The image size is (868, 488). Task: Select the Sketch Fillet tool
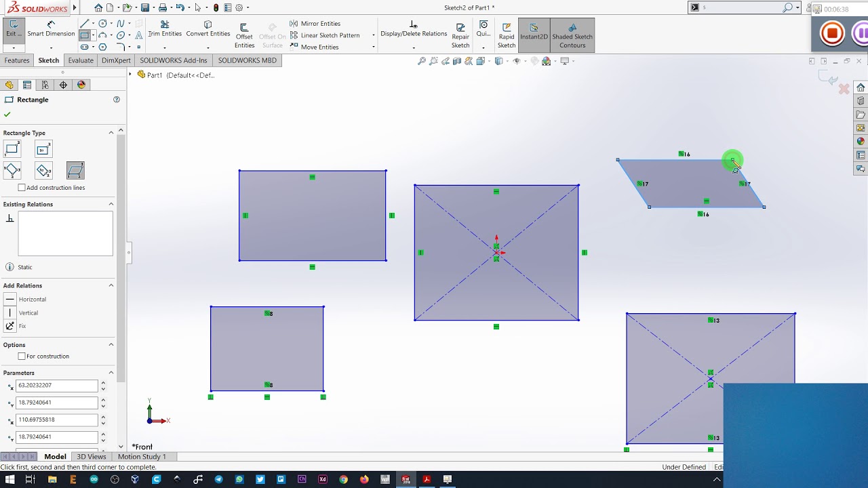[121, 47]
